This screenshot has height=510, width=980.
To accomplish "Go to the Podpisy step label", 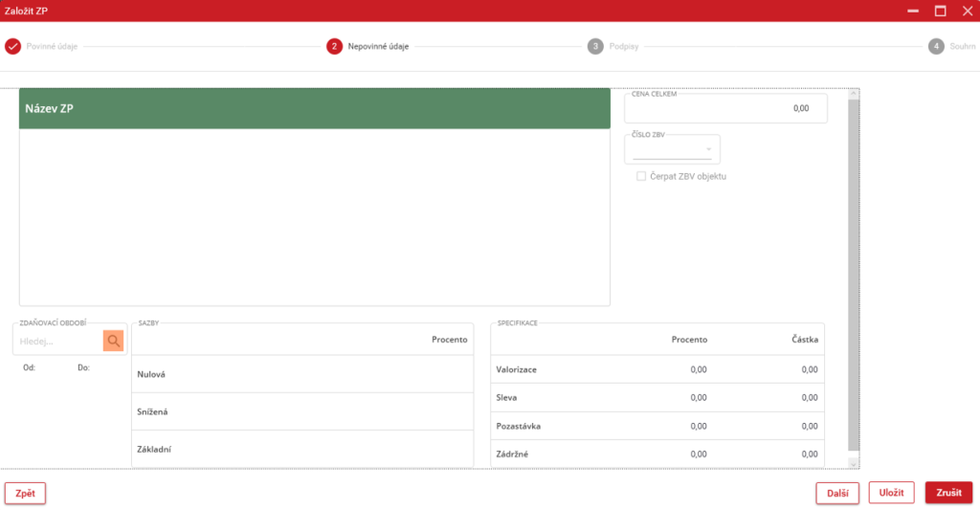I will point(624,46).
